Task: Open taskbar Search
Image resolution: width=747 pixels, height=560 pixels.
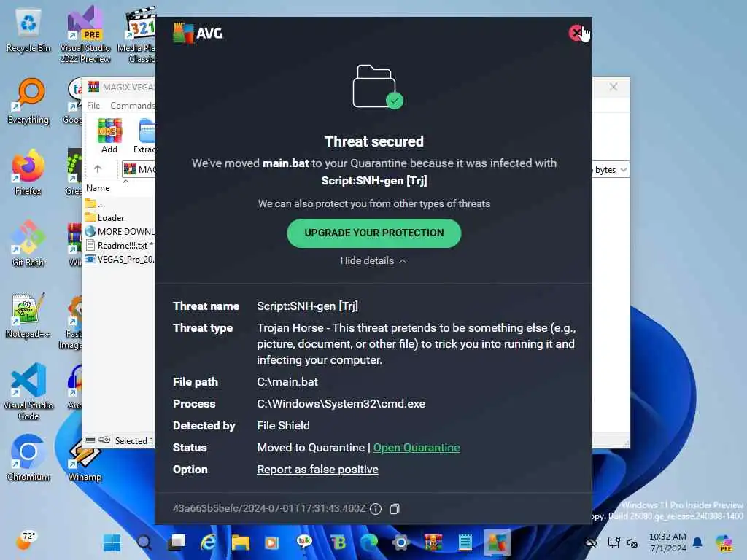Action: pyautogui.click(x=144, y=542)
